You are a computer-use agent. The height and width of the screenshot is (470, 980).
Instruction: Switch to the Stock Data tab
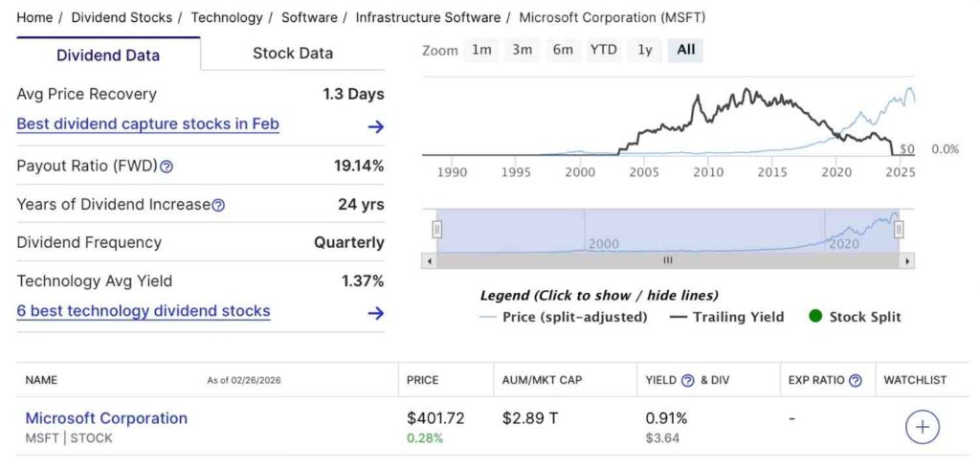pyautogui.click(x=293, y=54)
